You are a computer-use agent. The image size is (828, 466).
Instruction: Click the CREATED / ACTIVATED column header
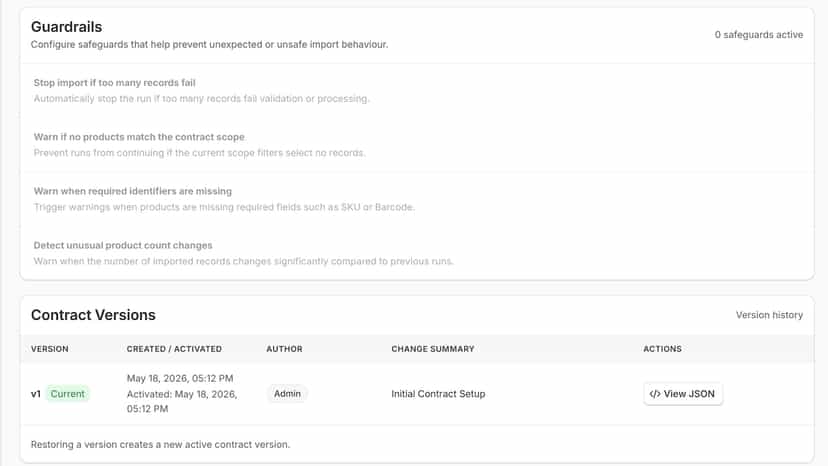174,349
